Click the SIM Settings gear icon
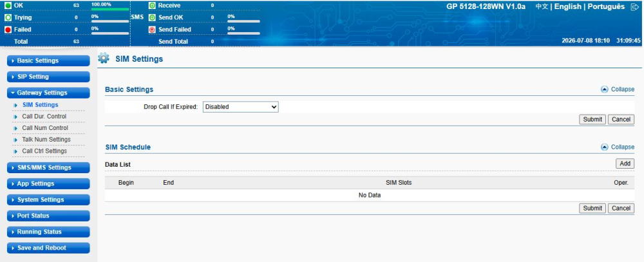Screen dimensions: 644x262 point(104,59)
